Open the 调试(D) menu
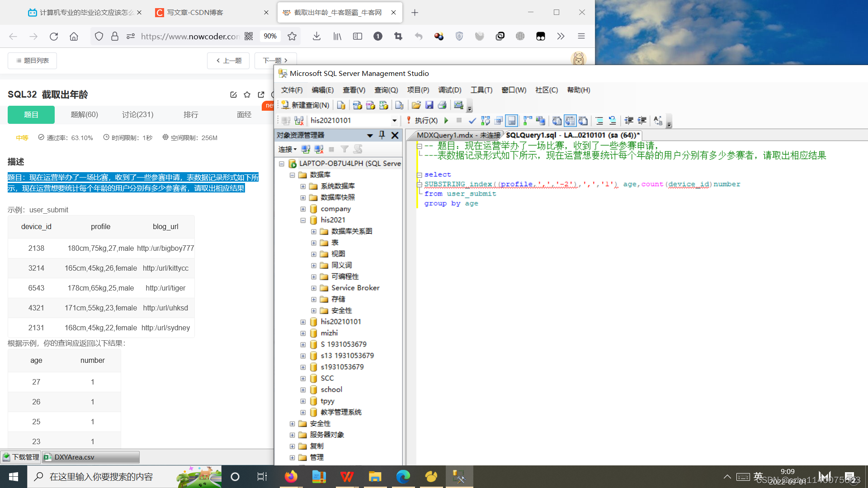The height and width of the screenshot is (488, 868). (450, 90)
